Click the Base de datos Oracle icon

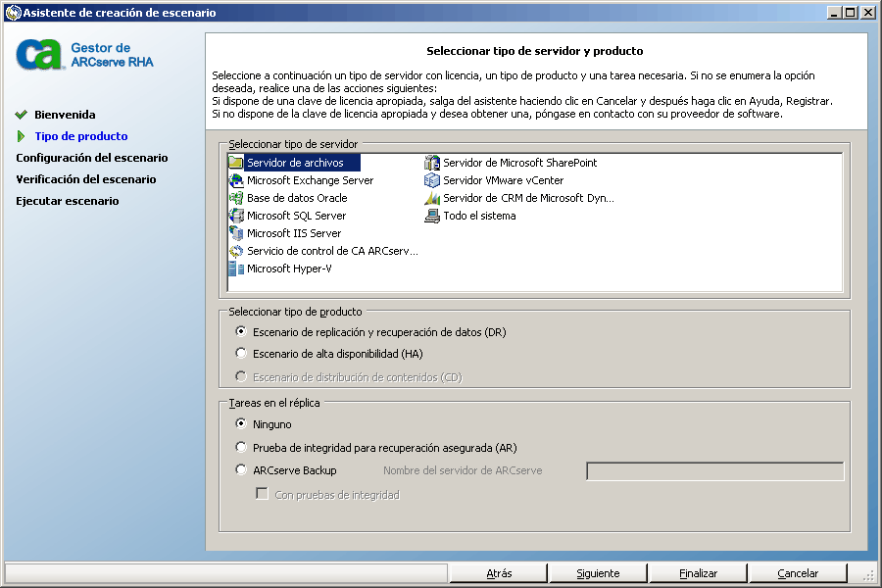(236, 198)
